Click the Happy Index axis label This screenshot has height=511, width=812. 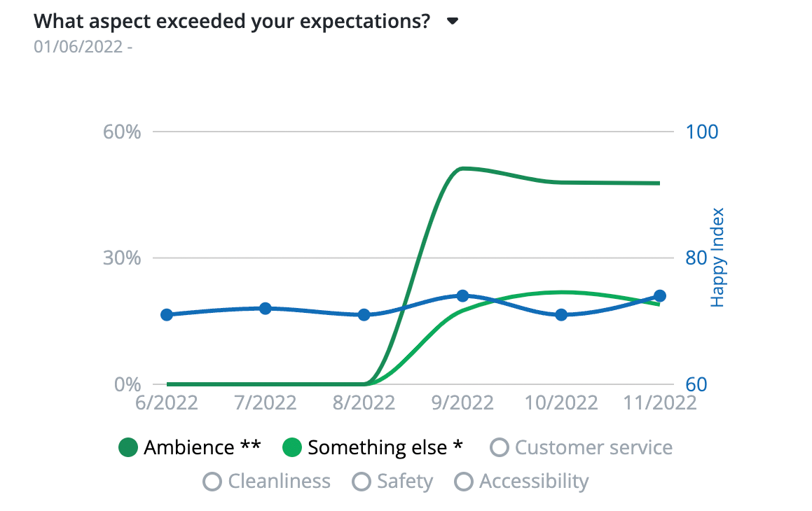click(717, 258)
